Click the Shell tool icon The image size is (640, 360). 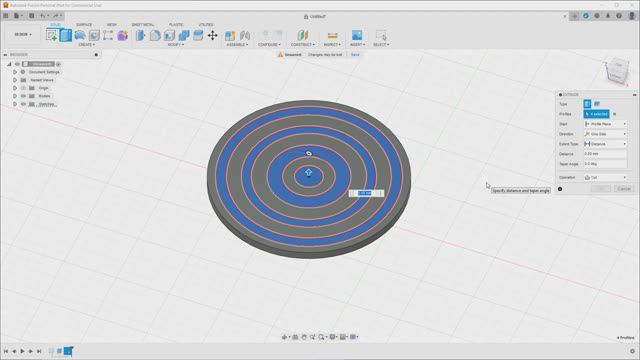point(169,36)
